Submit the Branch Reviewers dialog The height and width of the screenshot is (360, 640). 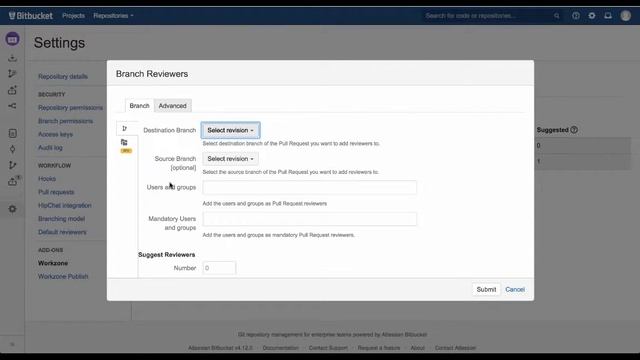pos(486,289)
